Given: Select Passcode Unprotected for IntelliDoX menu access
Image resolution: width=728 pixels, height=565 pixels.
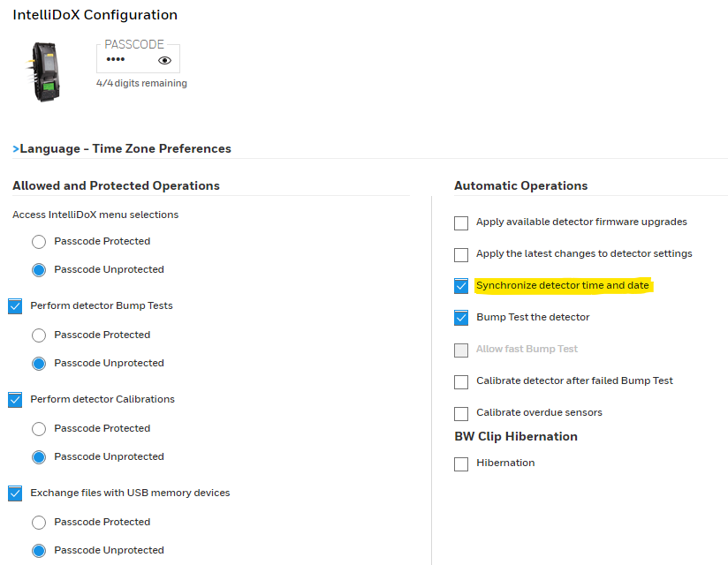Looking at the screenshot, I should pos(39,270).
